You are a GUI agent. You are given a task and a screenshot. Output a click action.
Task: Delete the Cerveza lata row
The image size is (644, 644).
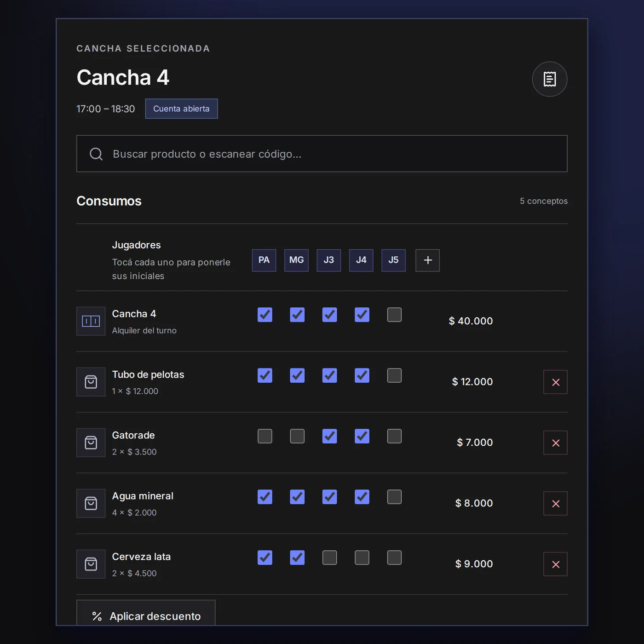[555, 564]
